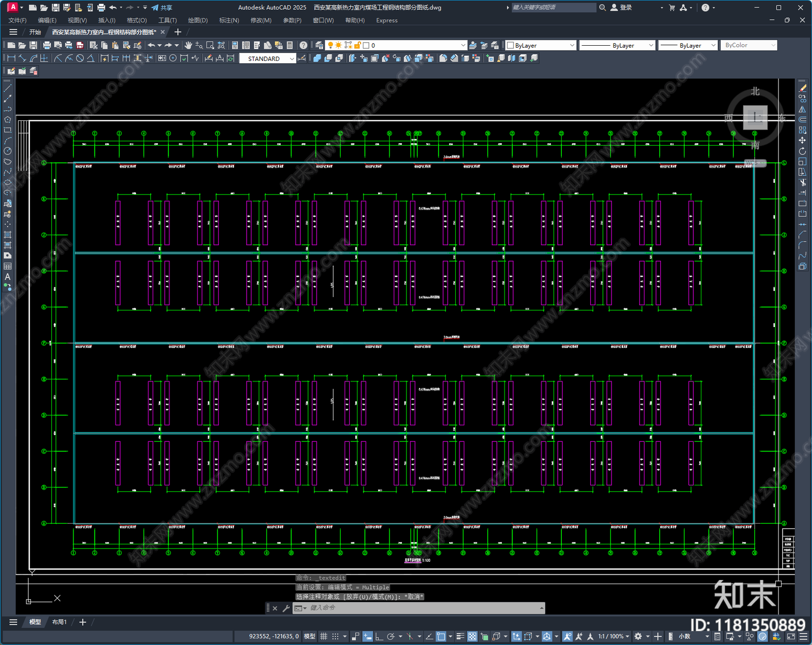Click the layer 0 color square
The height and width of the screenshot is (645, 812).
click(x=366, y=45)
